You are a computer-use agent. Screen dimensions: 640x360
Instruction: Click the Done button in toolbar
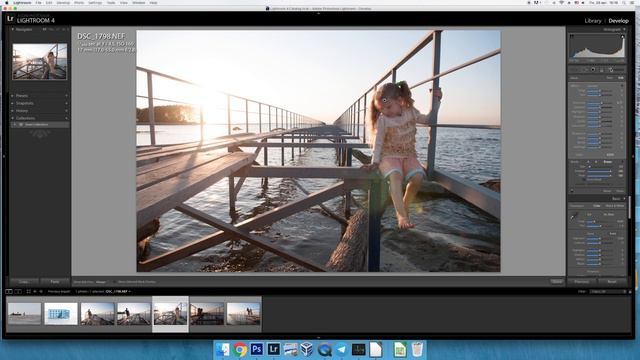point(557,282)
